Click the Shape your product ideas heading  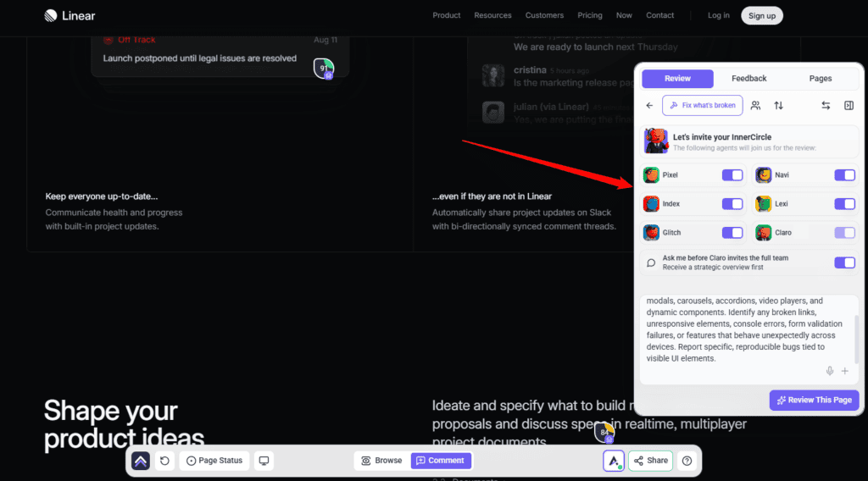(124, 424)
